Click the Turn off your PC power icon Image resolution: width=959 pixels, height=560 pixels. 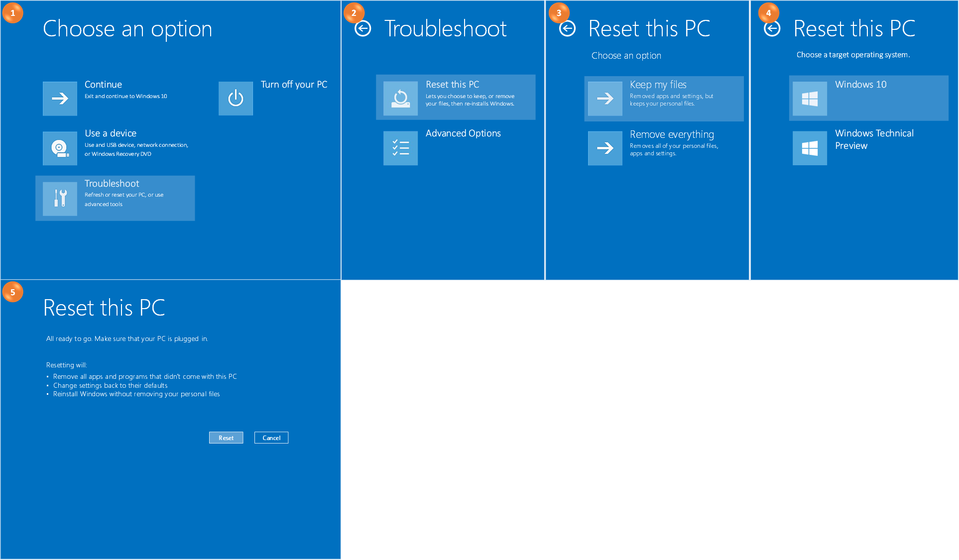pyautogui.click(x=236, y=98)
